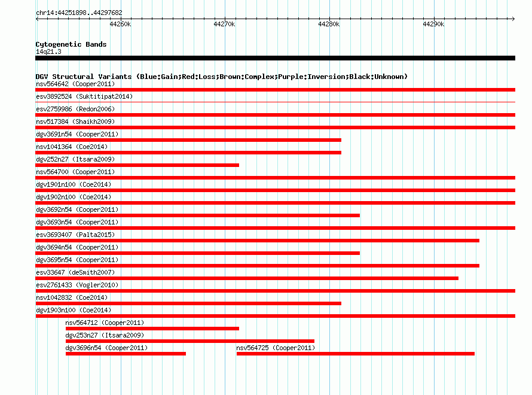Click the Cytogenetic Bands track title
The height and width of the screenshot is (395, 532).
coord(71,44)
